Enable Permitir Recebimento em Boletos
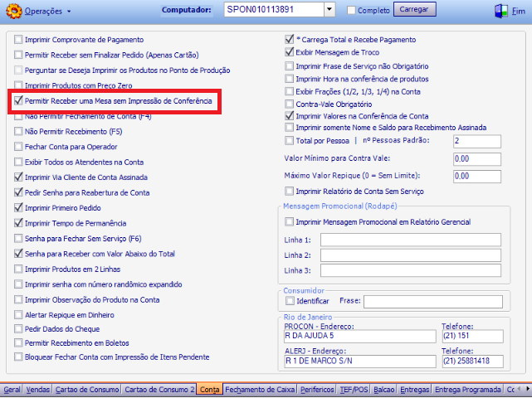This screenshot has height=398, width=532. tap(18, 342)
